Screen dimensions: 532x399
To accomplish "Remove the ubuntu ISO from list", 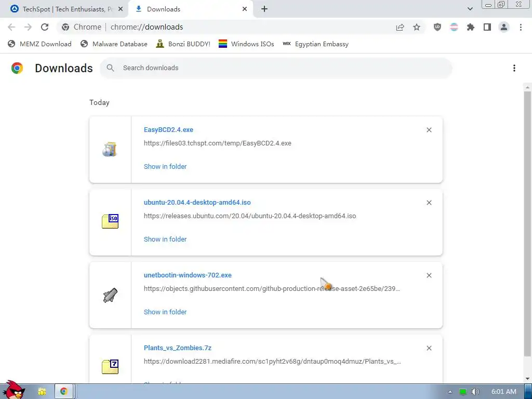I will coord(429,203).
